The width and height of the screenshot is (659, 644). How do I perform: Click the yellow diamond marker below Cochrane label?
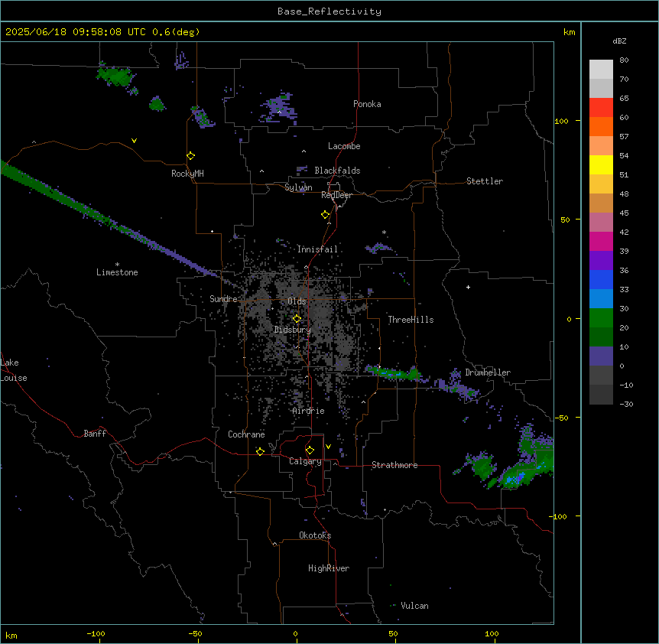click(x=260, y=451)
